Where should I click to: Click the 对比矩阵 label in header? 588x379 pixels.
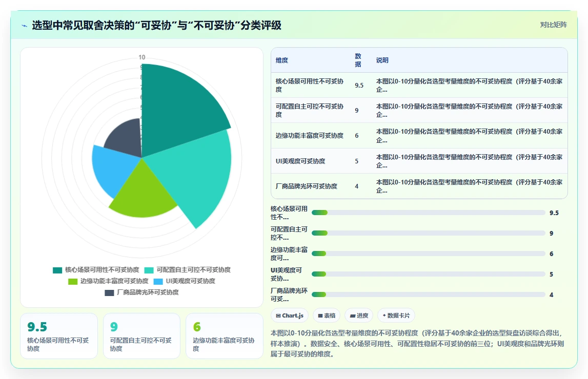tap(553, 25)
